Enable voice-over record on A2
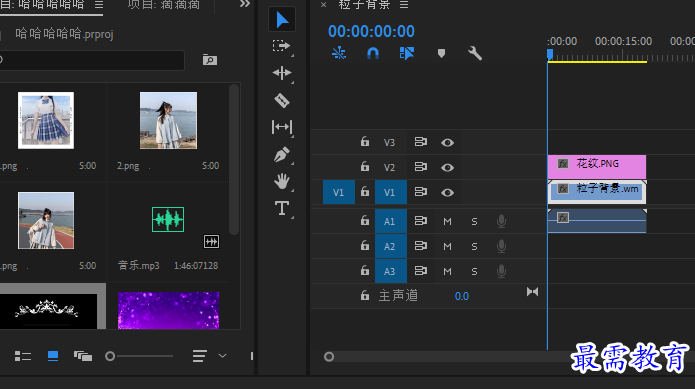This screenshot has width=695, height=389. [x=501, y=246]
